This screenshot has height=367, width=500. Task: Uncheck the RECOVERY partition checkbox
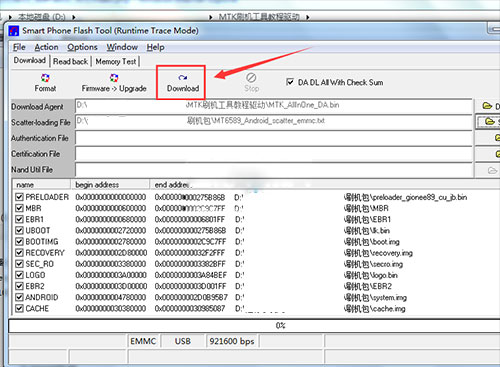pos(19,253)
